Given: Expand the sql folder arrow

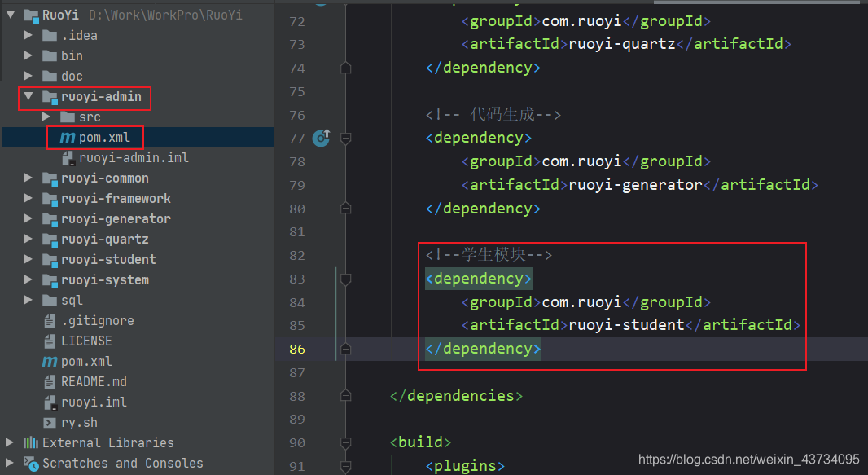Looking at the screenshot, I should tap(28, 300).
